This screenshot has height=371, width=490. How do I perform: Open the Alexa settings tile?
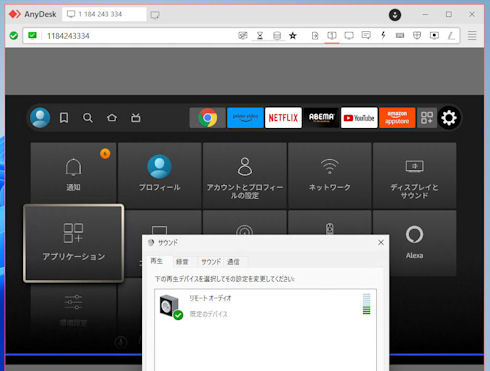coord(415,243)
